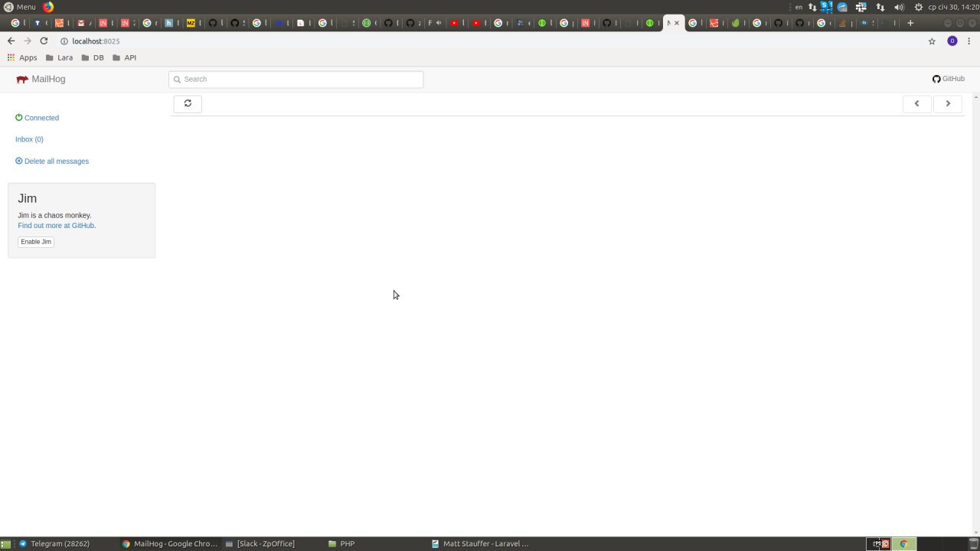Open the Apps bookmarks shortcut
Screen dimensions: 980x551
pyautogui.click(x=22, y=57)
